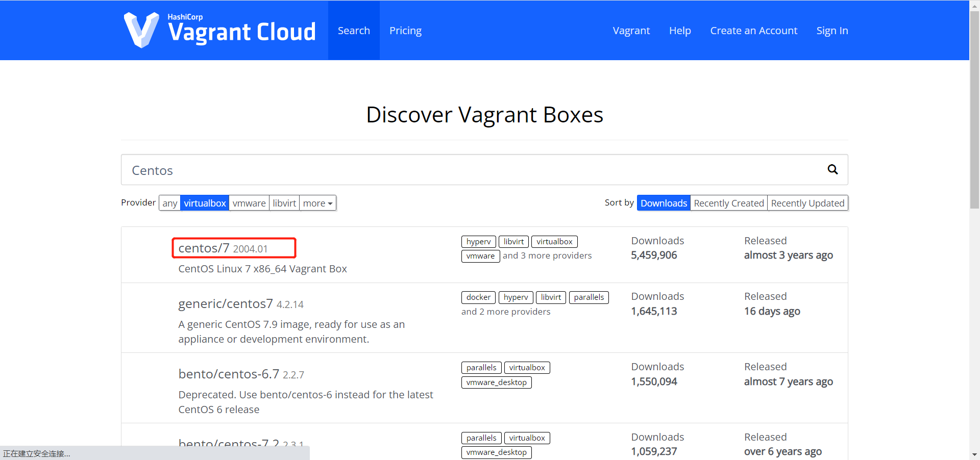Screen dimensions: 980x460
Task: Click hyperv tag on generic/centos7 row
Action: 516,297
